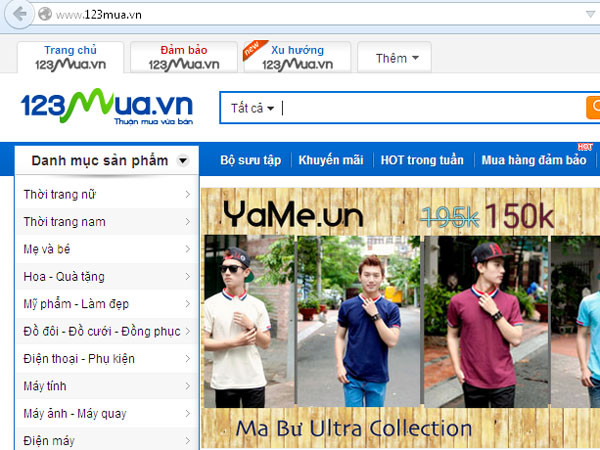
Task: Expand chevron beside Máy tính
Action: coord(188,386)
